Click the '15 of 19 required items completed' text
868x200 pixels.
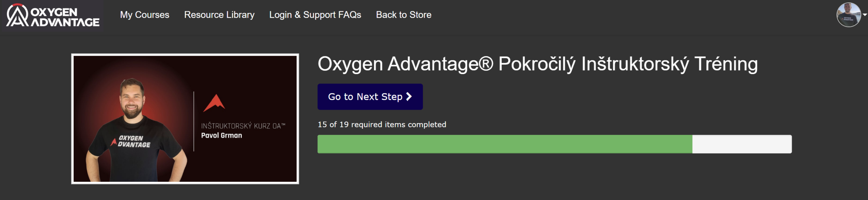[382, 125]
